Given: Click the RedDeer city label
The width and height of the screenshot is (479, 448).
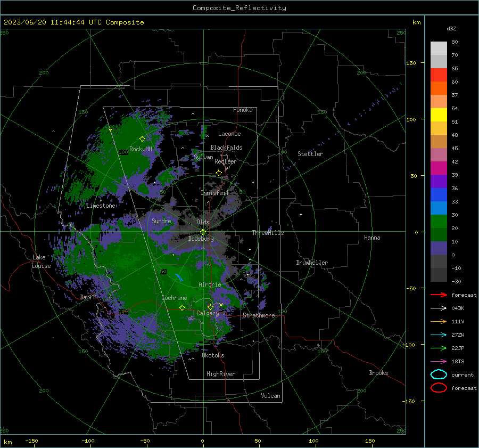Looking at the screenshot, I should (x=226, y=161).
